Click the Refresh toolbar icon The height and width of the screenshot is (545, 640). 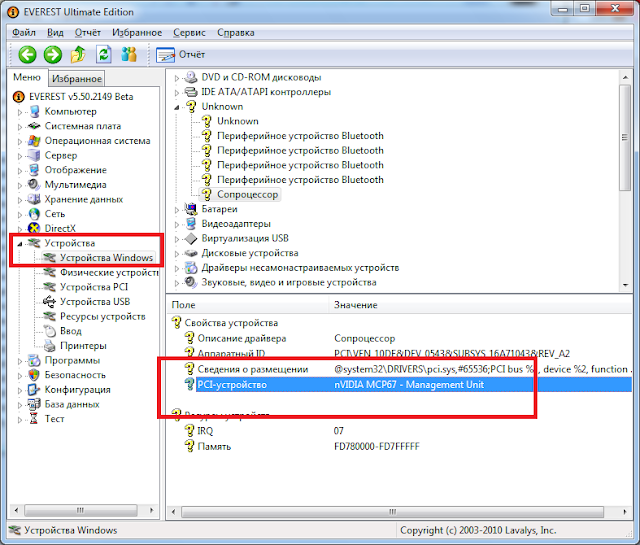click(104, 54)
